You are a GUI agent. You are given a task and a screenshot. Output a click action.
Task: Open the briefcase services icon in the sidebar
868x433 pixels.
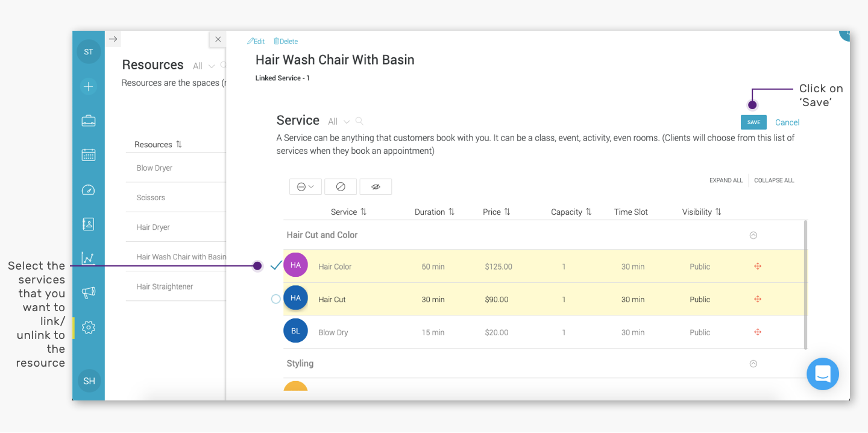89,121
